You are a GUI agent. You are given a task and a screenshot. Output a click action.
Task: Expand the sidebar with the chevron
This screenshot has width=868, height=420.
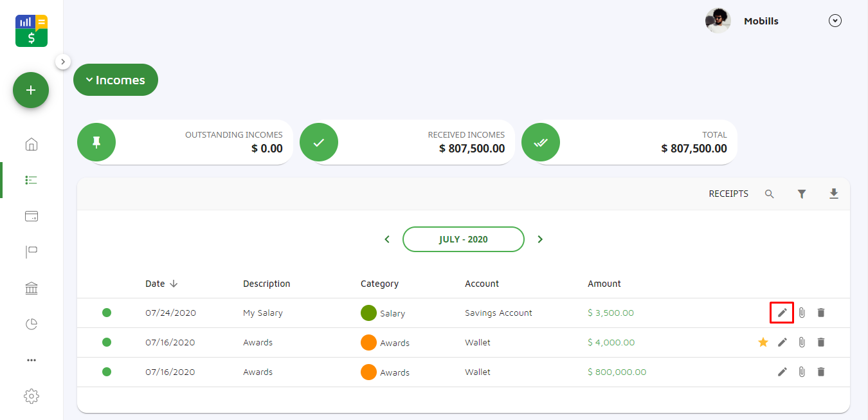tap(62, 62)
